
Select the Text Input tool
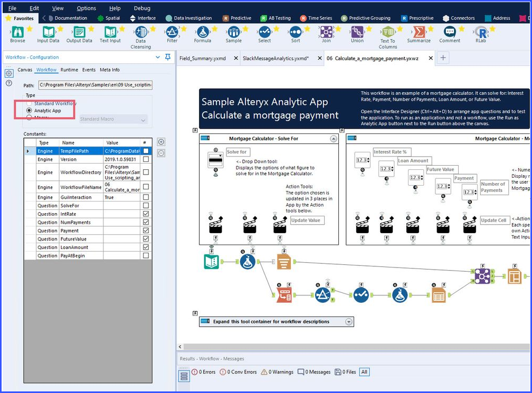click(x=110, y=32)
